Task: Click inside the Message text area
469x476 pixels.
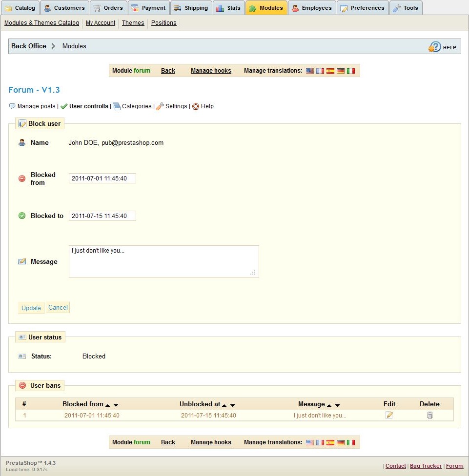Action: coord(163,261)
